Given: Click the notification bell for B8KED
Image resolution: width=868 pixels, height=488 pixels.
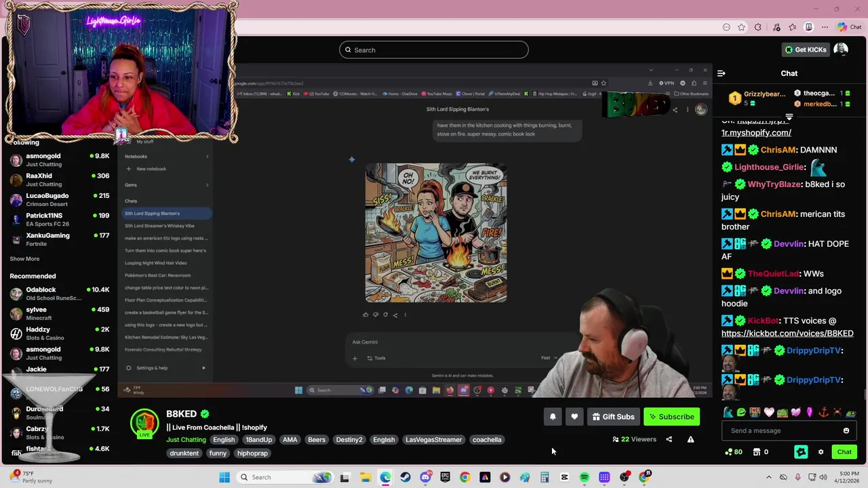Looking at the screenshot, I should (553, 417).
